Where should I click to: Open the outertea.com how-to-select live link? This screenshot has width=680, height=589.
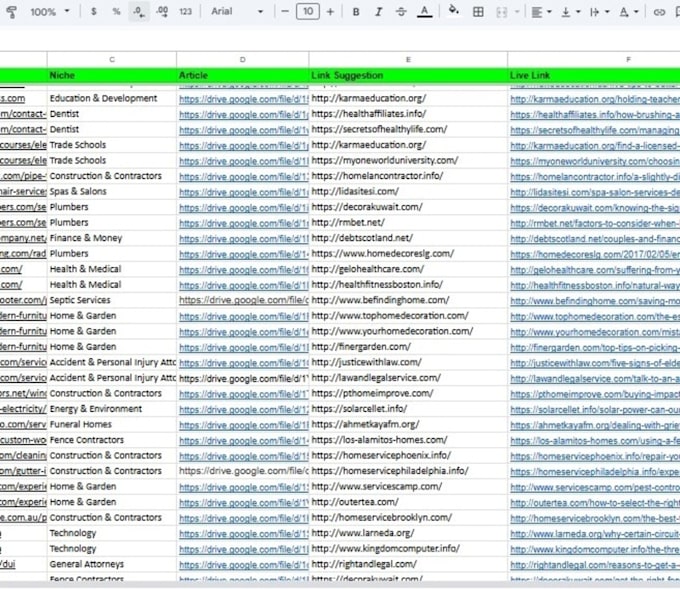[595, 503]
